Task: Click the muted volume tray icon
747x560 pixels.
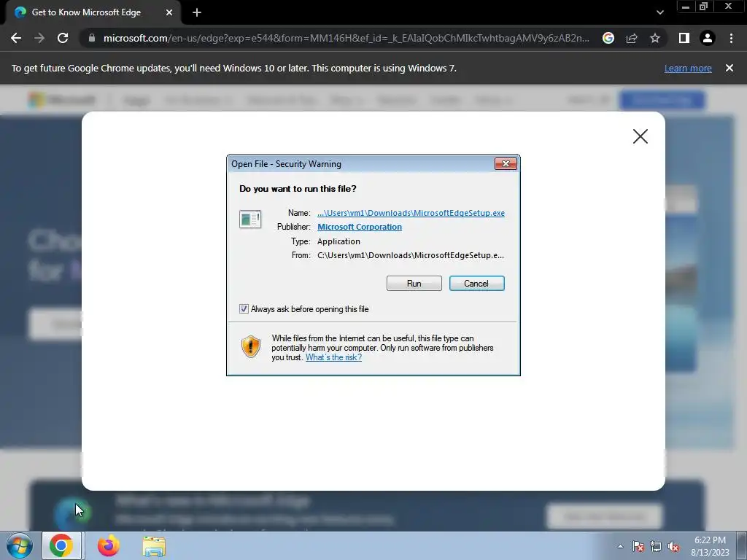Action: (673, 547)
